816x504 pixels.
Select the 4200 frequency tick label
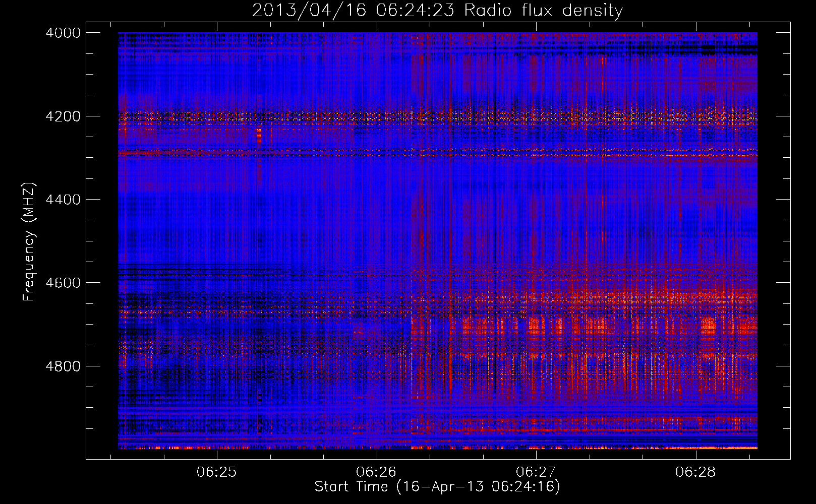point(63,116)
